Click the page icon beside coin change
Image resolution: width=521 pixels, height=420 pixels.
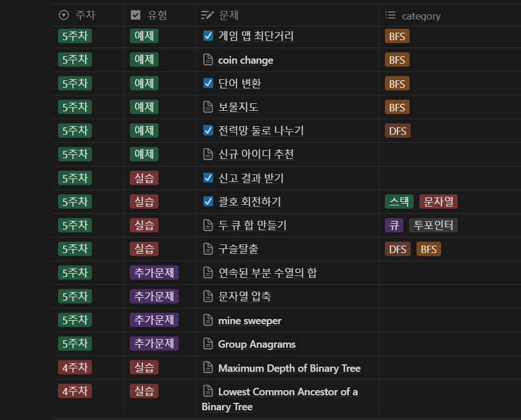[x=208, y=60]
